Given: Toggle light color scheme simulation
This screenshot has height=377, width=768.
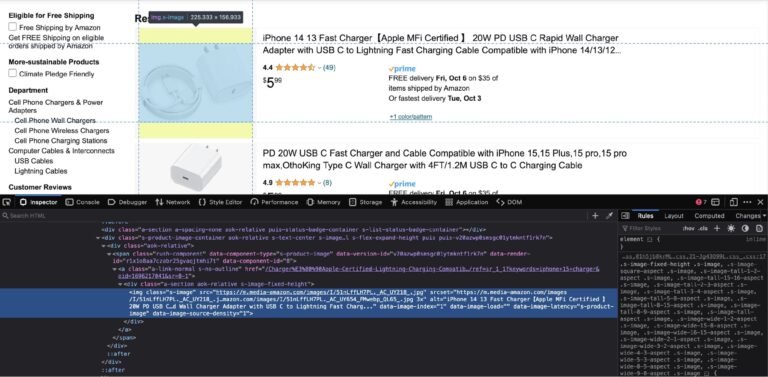Looking at the screenshot, I should (x=731, y=229).
